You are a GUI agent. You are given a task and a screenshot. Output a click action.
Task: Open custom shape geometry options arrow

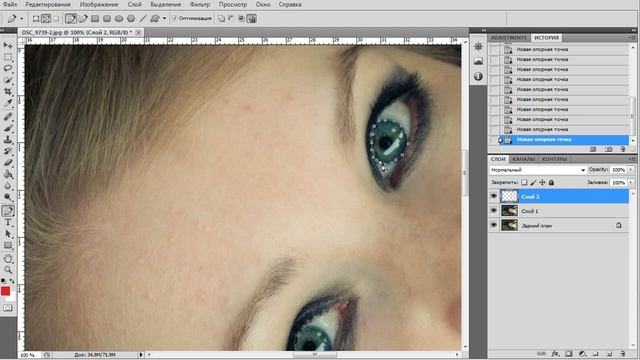(x=164, y=18)
